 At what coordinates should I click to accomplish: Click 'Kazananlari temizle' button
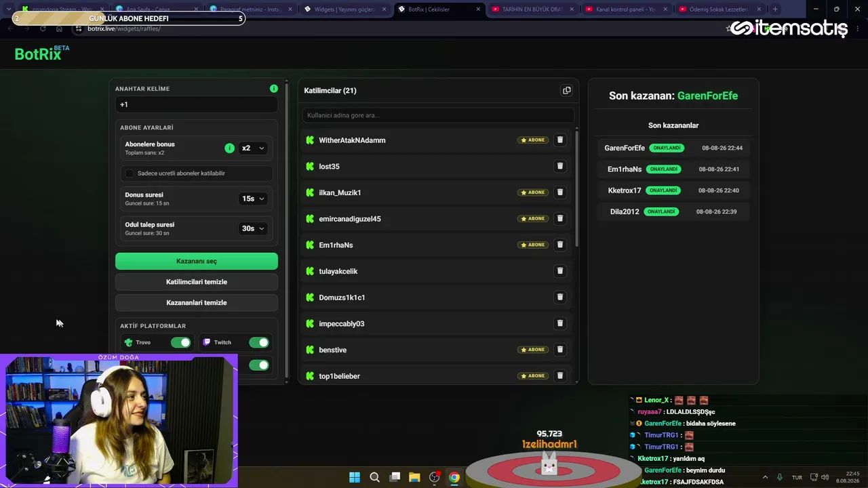(197, 302)
